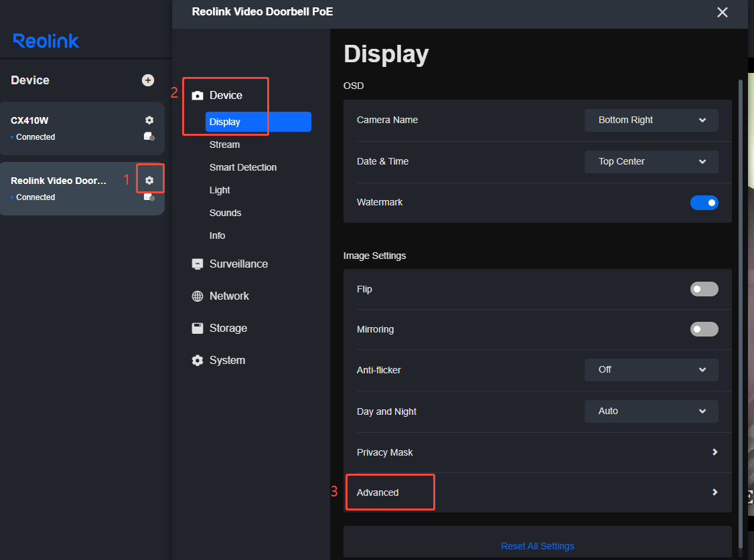Screen dimensions: 754x560
Task: Turn off the Watermark toggle
Action: click(704, 202)
